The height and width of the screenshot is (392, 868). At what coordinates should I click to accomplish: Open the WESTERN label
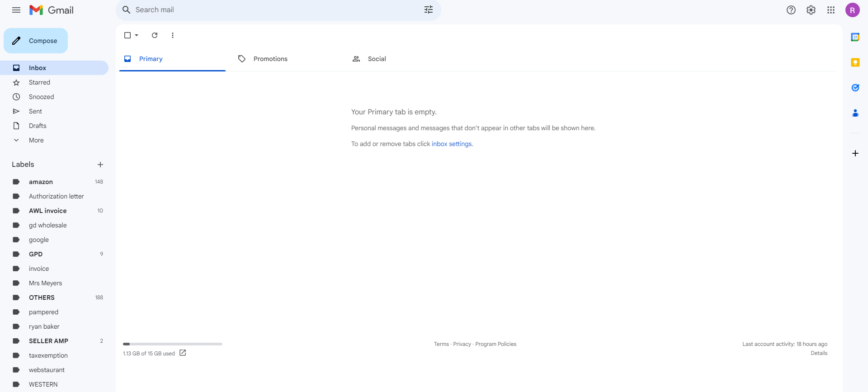pos(54,384)
